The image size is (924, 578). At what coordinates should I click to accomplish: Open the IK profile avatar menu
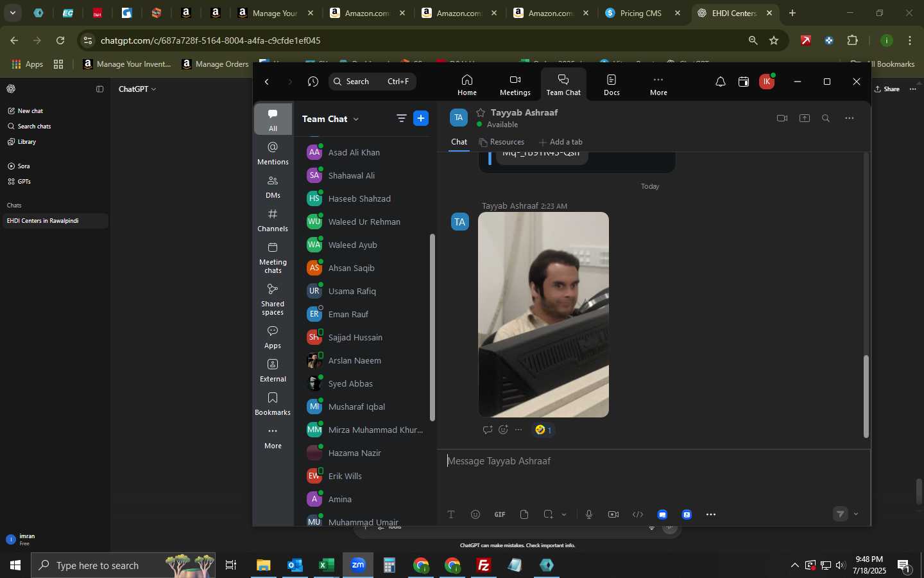click(x=767, y=82)
